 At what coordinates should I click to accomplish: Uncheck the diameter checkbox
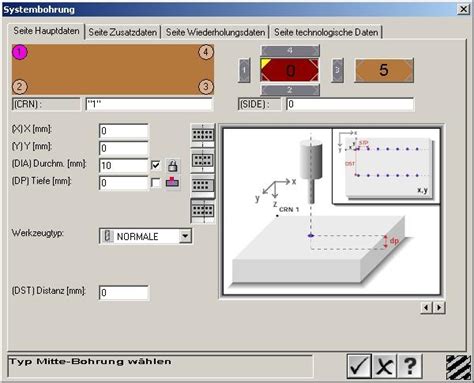[155, 165]
